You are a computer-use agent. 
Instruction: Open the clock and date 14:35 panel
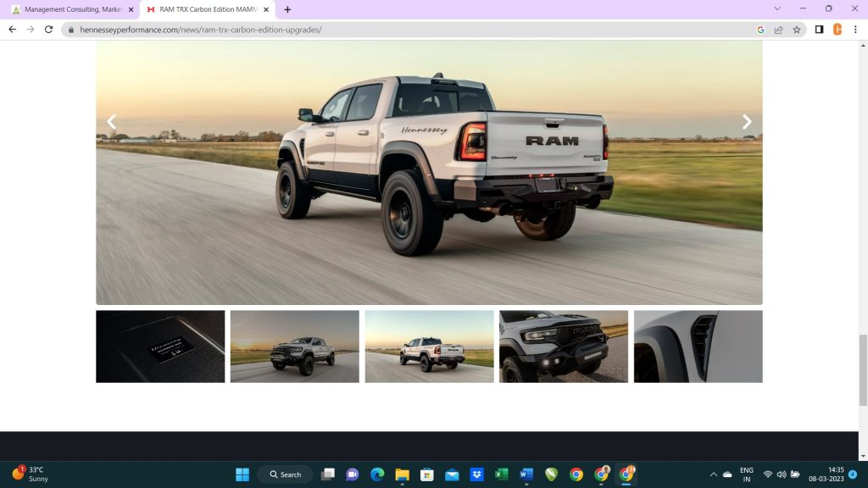click(826, 474)
